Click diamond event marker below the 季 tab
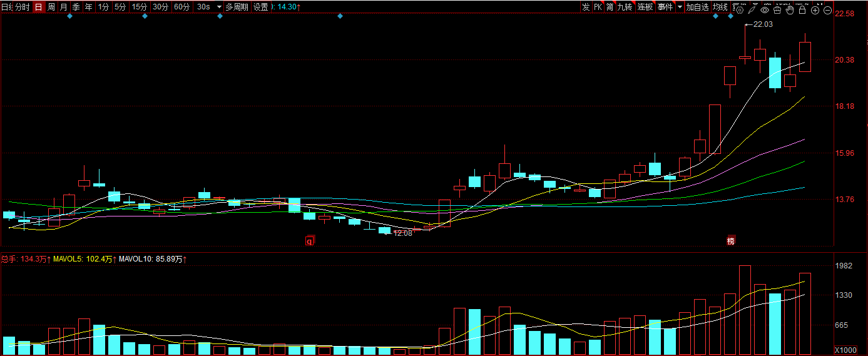This screenshot has width=868, height=356. click(x=69, y=16)
